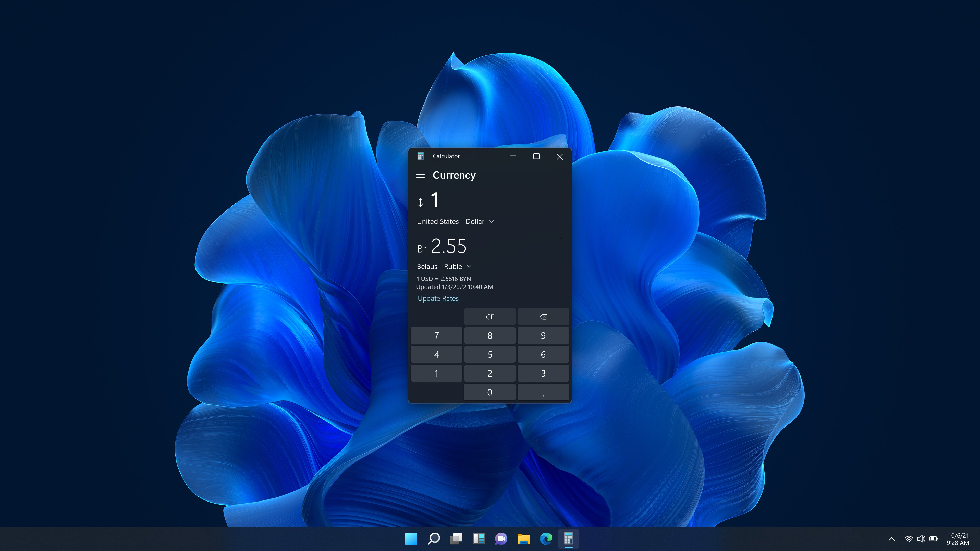This screenshot has width=980, height=551.
Task: Expand the United States - Dollar currency dropdown
Action: click(455, 221)
